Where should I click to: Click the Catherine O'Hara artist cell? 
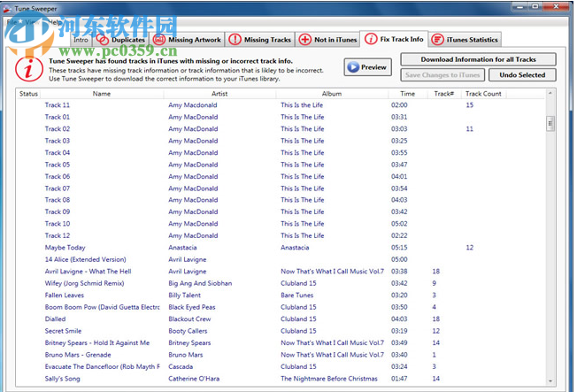(194, 379)
